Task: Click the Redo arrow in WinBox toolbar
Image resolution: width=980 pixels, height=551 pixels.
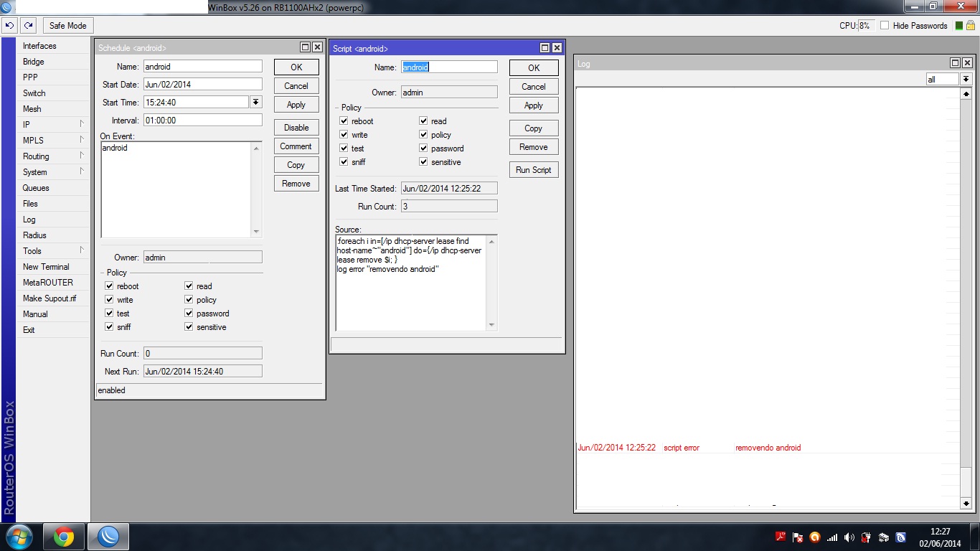Action: [28, 25]
